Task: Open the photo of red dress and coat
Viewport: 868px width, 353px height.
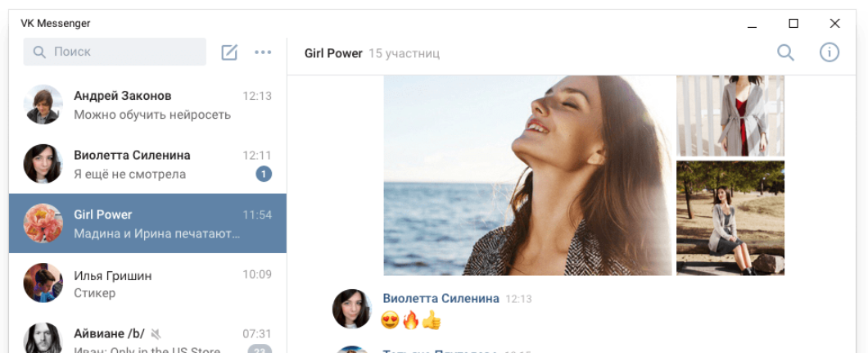Action: coord(730,115)
